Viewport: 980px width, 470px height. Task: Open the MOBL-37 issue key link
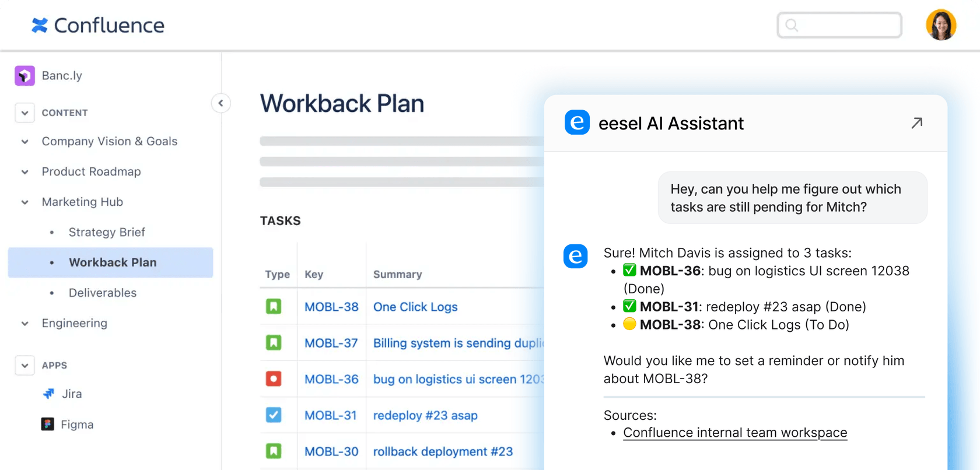(x=331, y=343)
